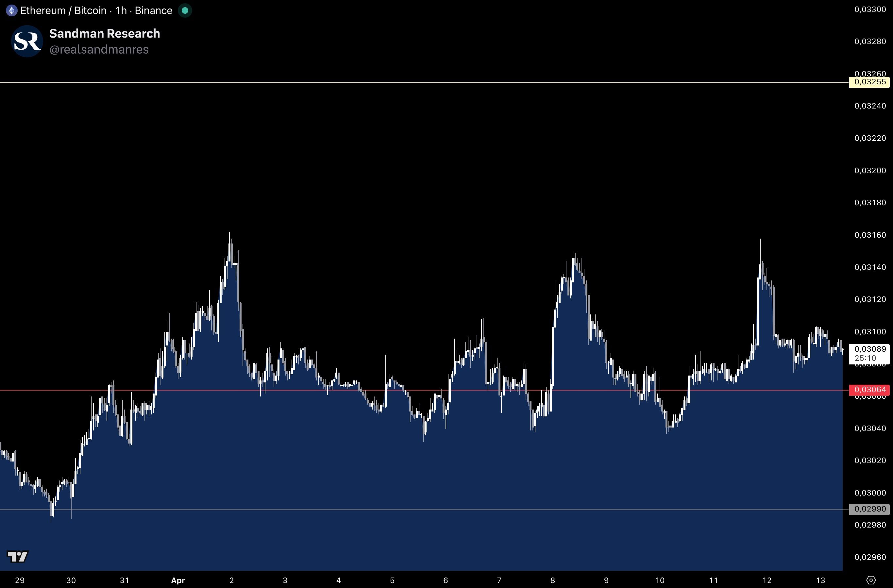Click the green market status indicator

point(185,10)
